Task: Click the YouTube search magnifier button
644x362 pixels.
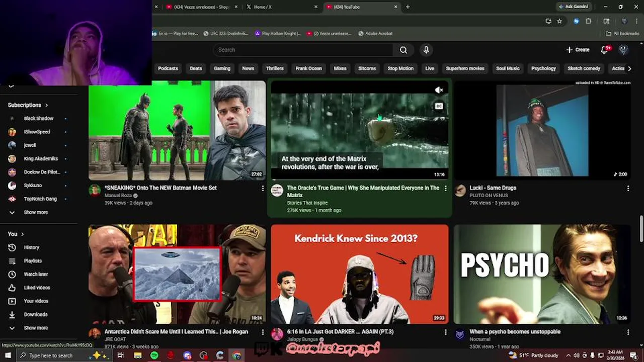Action: tap(403, 50)
